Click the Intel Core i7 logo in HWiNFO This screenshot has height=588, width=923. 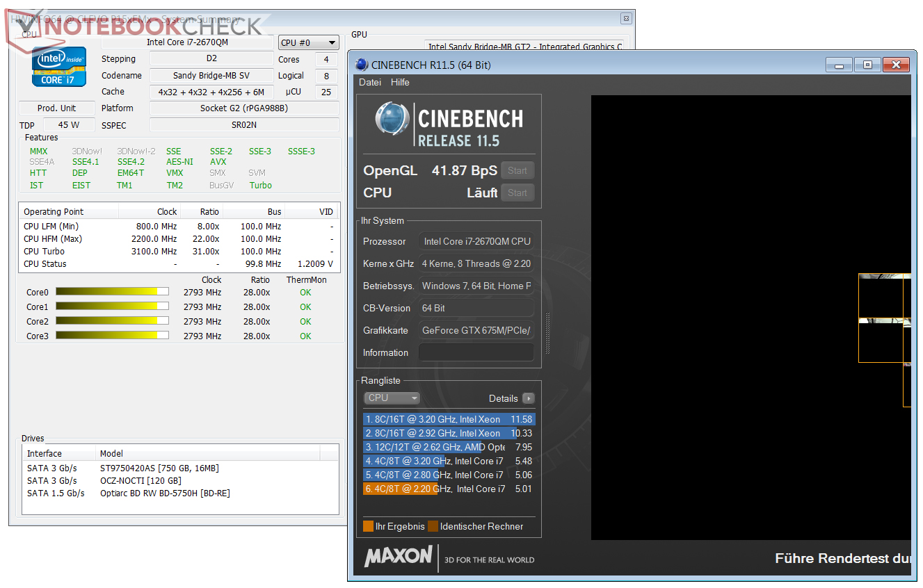click(x=59, y=67)
